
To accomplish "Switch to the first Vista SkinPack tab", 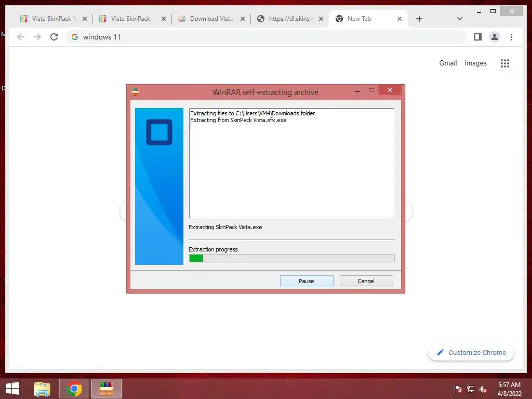I will click(54, 19).
